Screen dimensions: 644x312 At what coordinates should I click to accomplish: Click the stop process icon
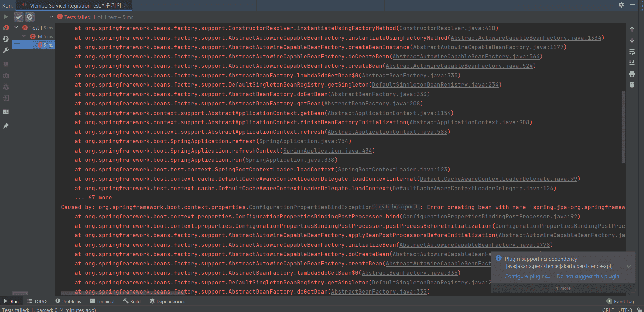click(6, 64)
